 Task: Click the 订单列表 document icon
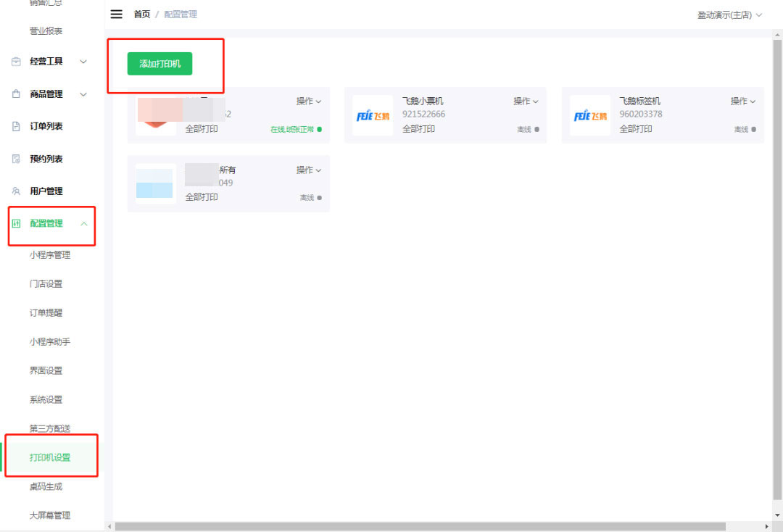tap(16, 126)
